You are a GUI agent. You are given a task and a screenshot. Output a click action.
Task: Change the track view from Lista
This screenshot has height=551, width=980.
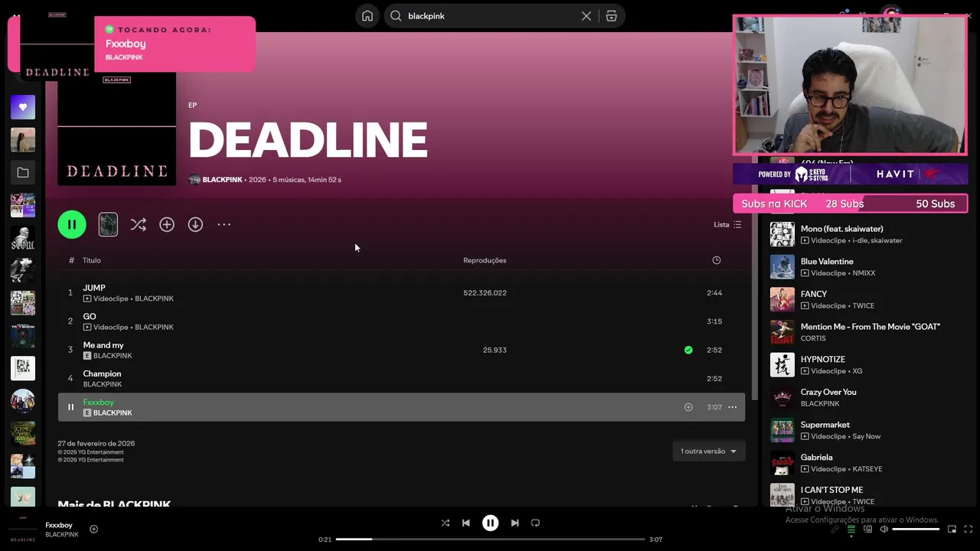point(727,224)
